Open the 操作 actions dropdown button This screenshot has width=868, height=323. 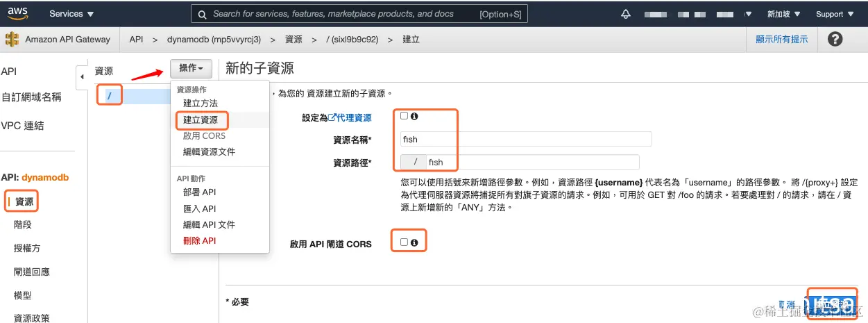pyautogui.click(x=191, y=68)
